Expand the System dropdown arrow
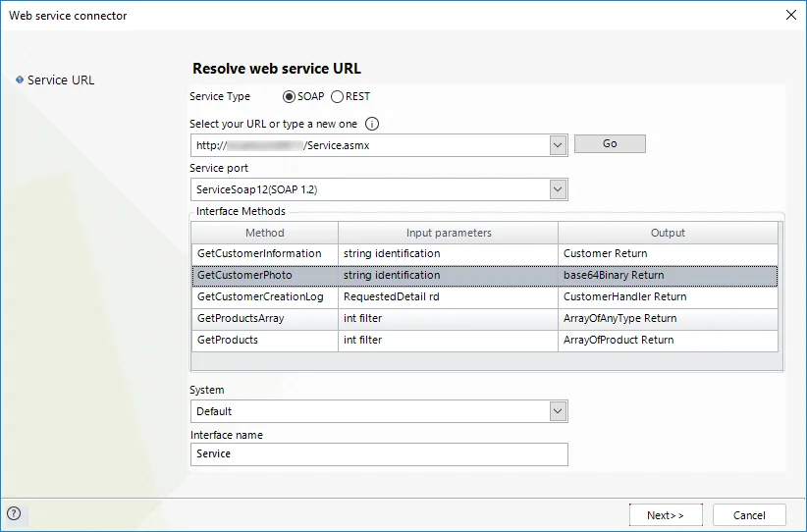This screenshot has height=532, width=807. pos(558,411)
